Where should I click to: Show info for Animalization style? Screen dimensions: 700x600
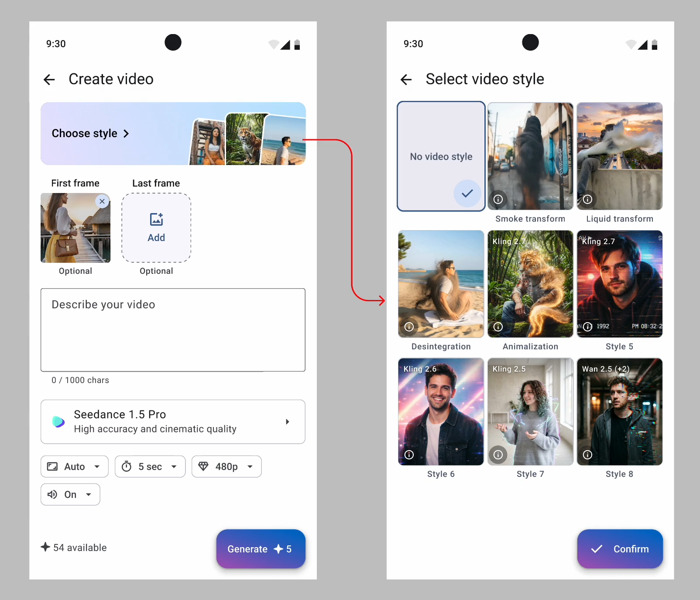pos(498,327)
